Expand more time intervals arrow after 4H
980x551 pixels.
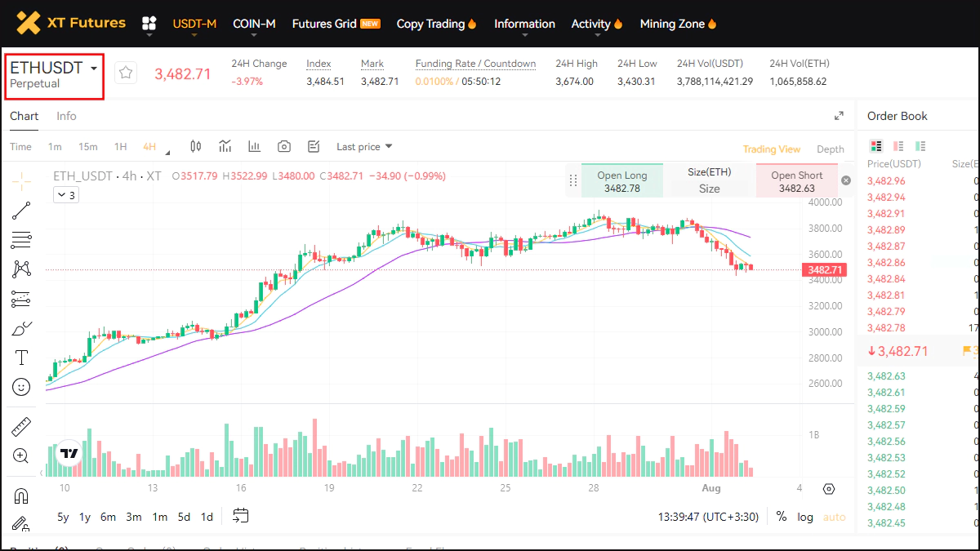[x=167, y=153]
